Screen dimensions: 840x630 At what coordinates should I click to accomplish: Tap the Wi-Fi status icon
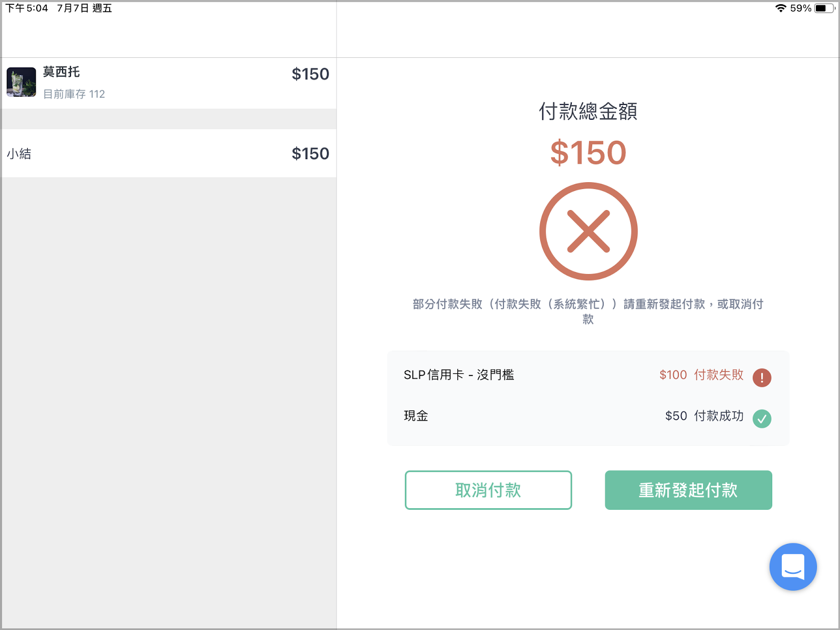tap(781, 8)
